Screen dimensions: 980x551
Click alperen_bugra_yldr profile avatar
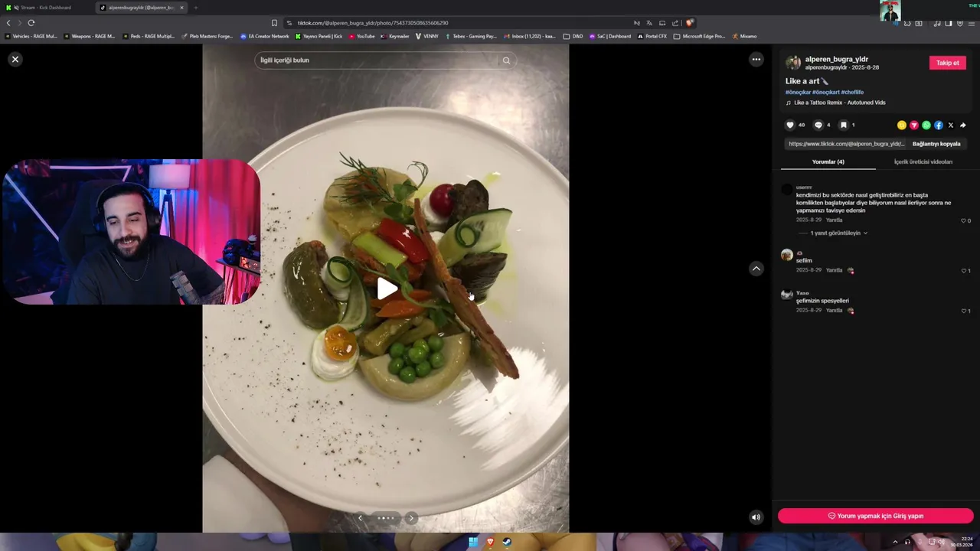(793, 63)
